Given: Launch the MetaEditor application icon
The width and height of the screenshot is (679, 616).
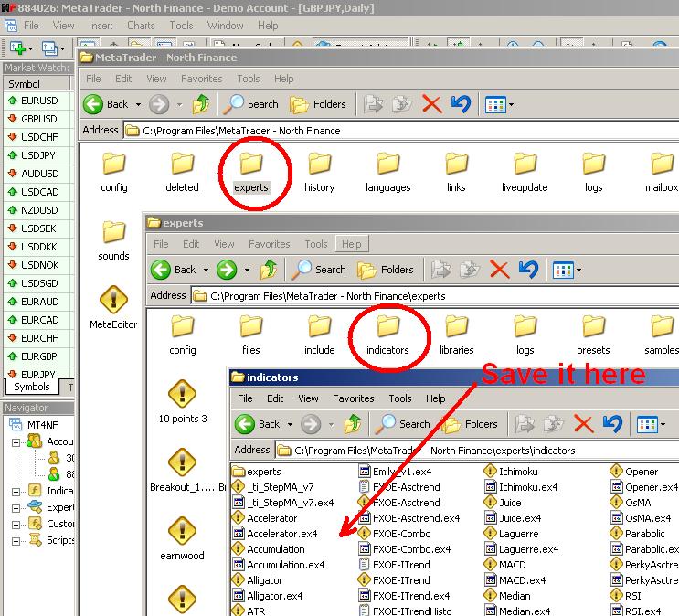Looking at the screenshot, I should click(113, 308).
